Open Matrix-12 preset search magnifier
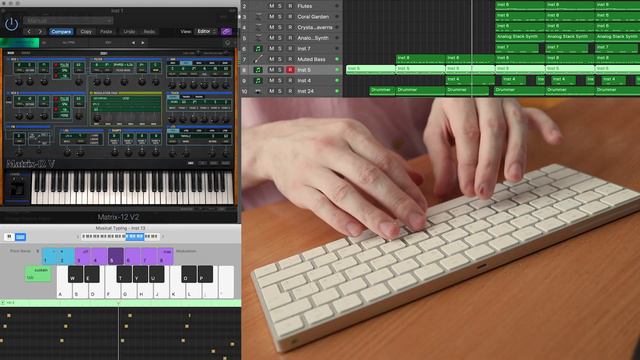 [x=228, y=42]
